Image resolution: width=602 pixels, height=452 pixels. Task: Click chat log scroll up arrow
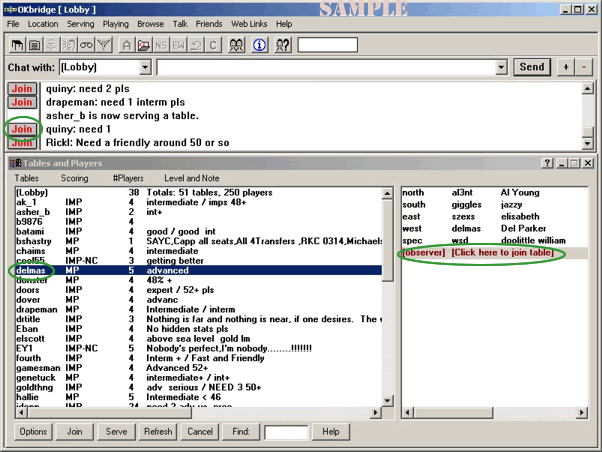coord(587,88)
